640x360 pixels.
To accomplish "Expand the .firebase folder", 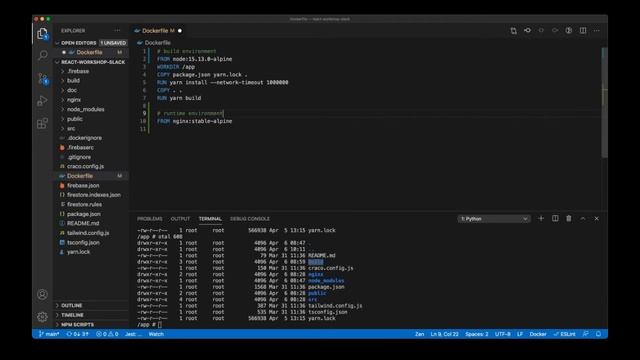I will (78, 71).
